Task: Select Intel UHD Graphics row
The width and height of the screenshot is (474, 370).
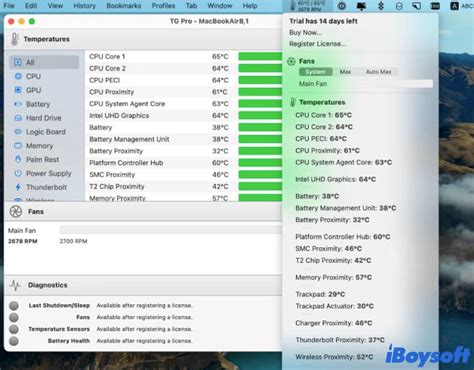Action: coord(183,116)
